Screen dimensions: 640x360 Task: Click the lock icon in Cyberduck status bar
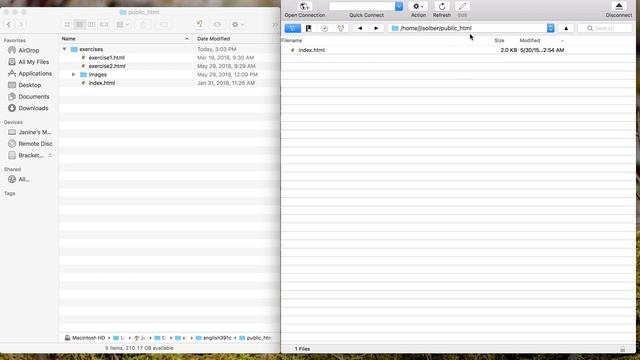tap(622, 349)
